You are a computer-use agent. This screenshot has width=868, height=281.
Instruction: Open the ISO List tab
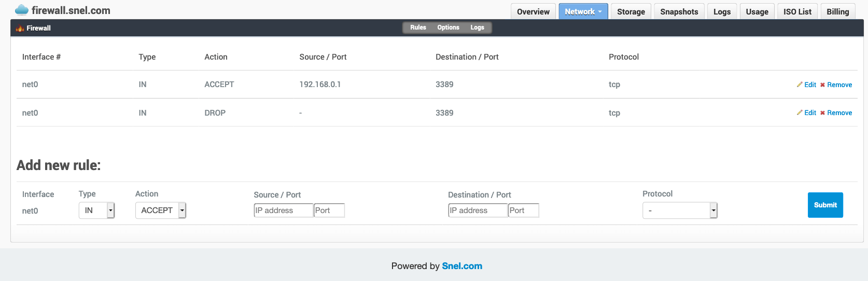click(797, 11)
